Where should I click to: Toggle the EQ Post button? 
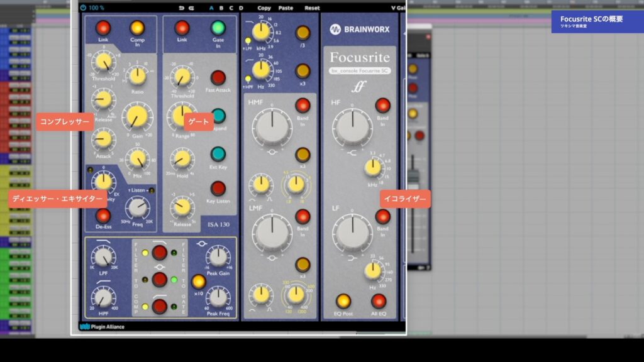[343, 302]
